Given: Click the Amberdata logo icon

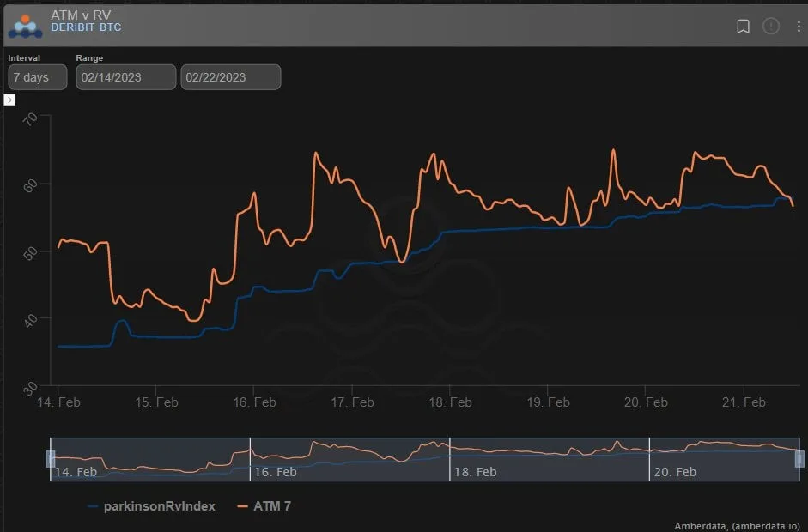Looking at the screenshot, I should point(25,27).
